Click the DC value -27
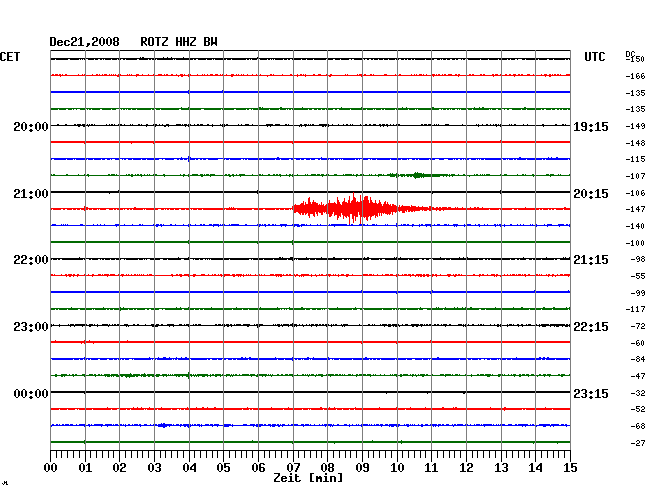 (x=638, y=443)
